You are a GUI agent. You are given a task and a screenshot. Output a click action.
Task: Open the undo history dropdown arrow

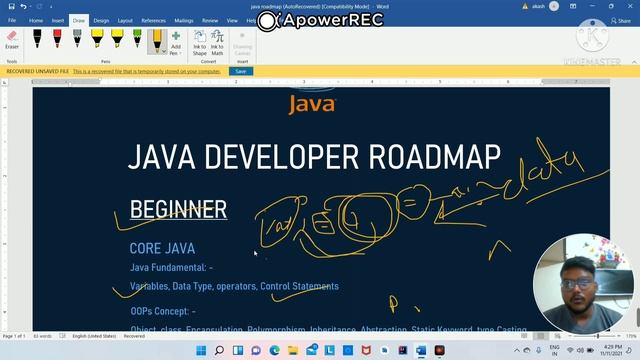coord(31,7)
